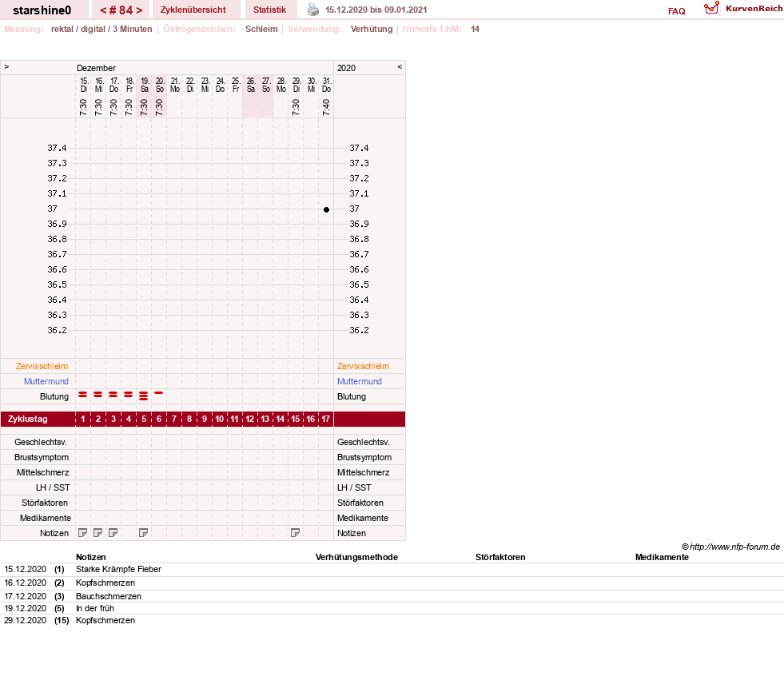Click the date range 15.12.2020 bis 09.01.2021
784x700 pixels.
(x=376, y=10)
